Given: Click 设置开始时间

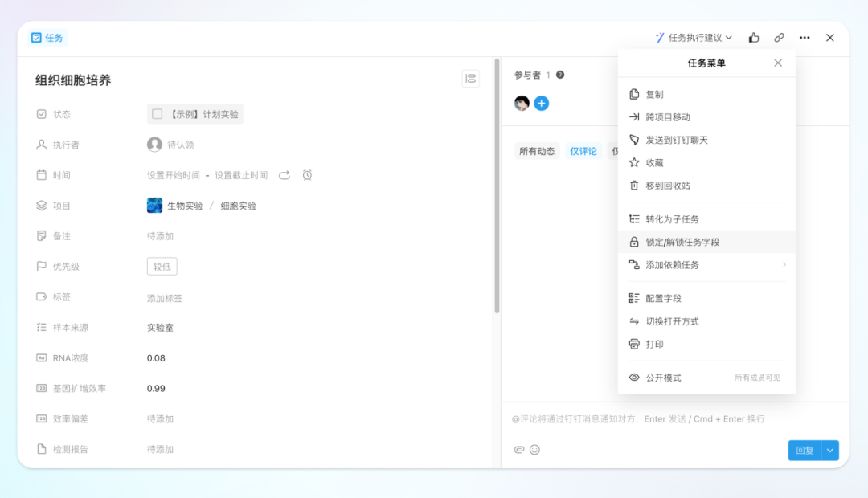Looking at the screenshot, I should tap(174, 175).
